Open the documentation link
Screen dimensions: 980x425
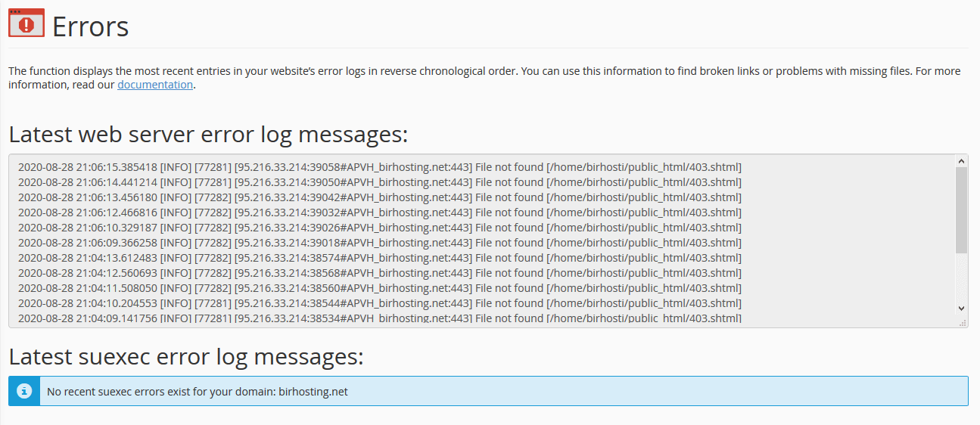coord(155,85)
